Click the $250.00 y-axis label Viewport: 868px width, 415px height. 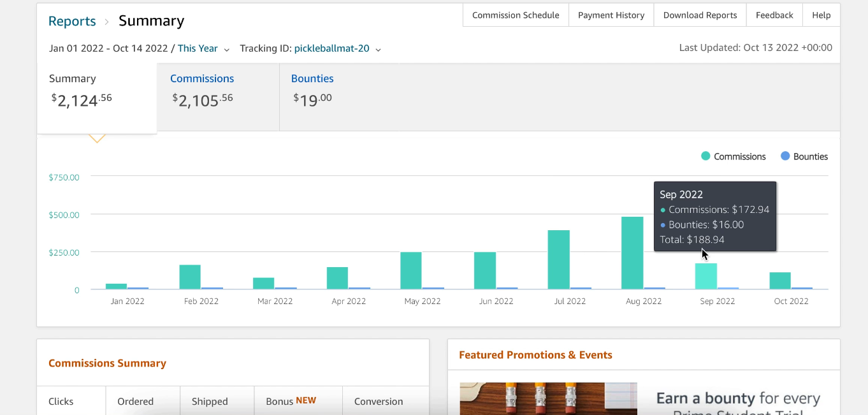coord(64,252)
